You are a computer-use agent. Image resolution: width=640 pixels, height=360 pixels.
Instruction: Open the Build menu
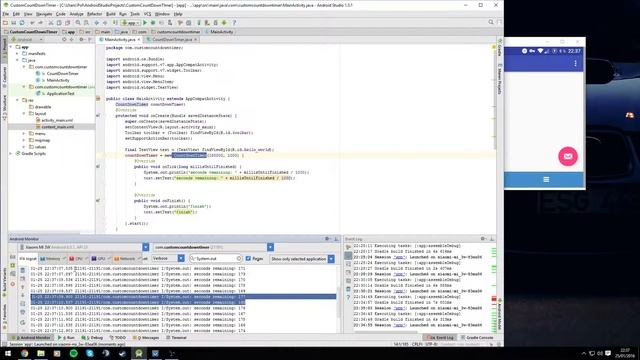(x=111, y=14)
